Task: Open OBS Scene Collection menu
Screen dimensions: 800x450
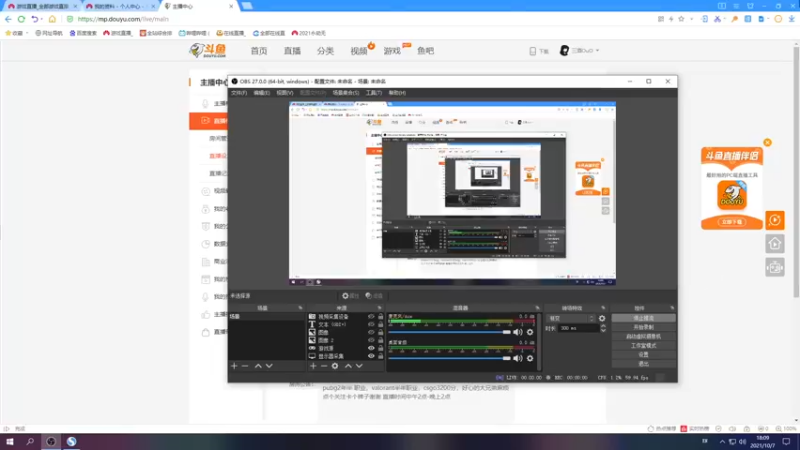Action: click(346, 93)
